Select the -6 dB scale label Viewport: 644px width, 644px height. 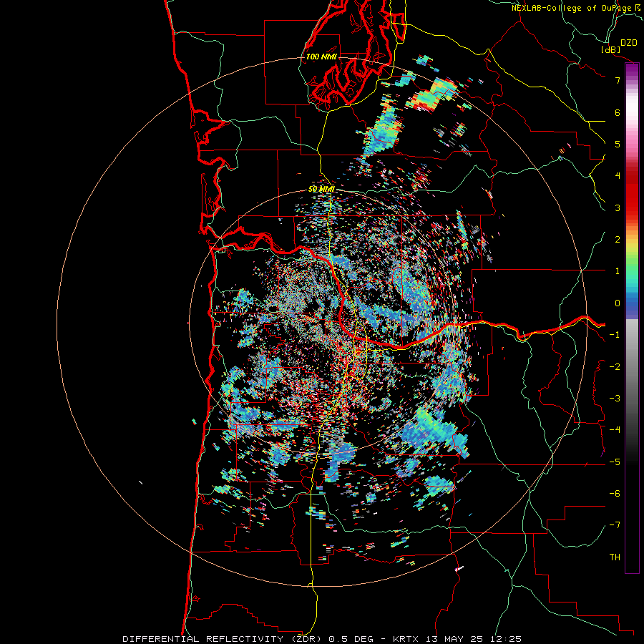[x=615, y=494]
